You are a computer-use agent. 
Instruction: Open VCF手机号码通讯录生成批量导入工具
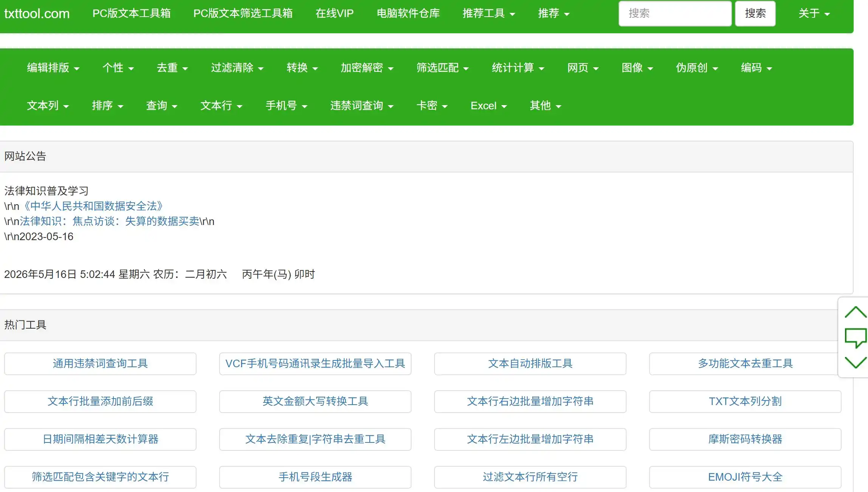[x=315, y=364]
